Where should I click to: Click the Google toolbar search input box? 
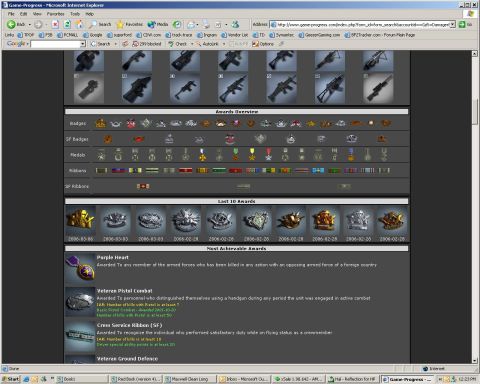[56, 44]
